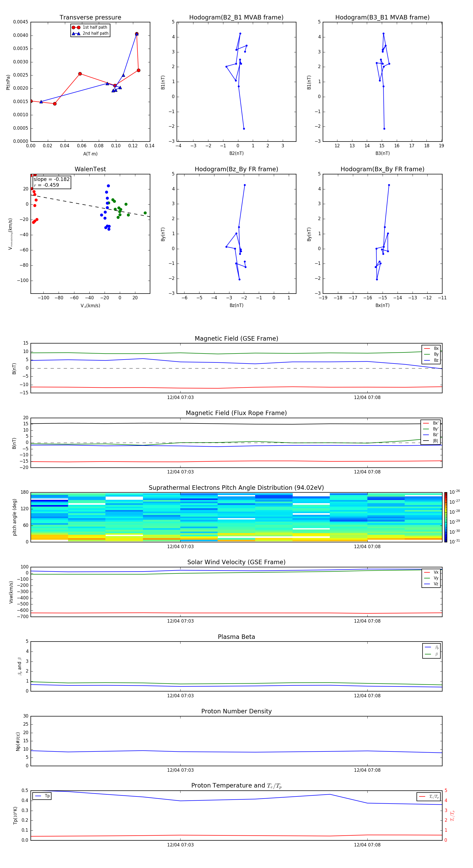Click the "Hodogram(Bx_By FR frame)" title
Screen dimensions: 473x868
382,169
